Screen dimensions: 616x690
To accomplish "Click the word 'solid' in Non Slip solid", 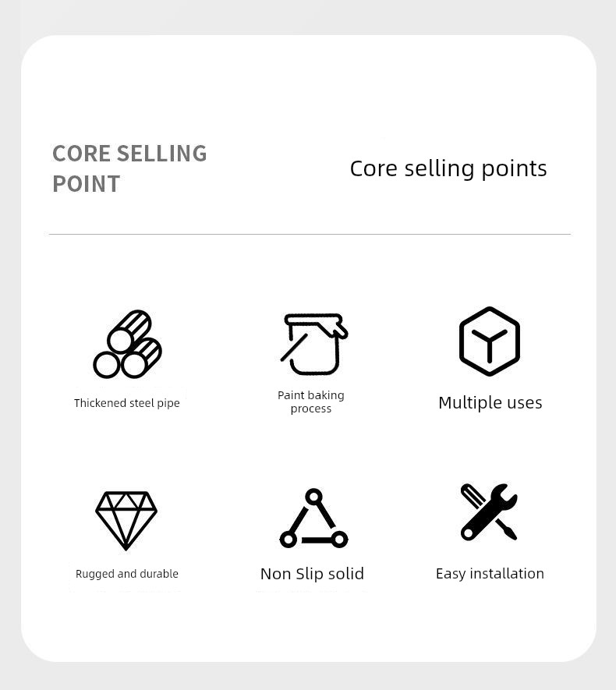I will 345,574.
